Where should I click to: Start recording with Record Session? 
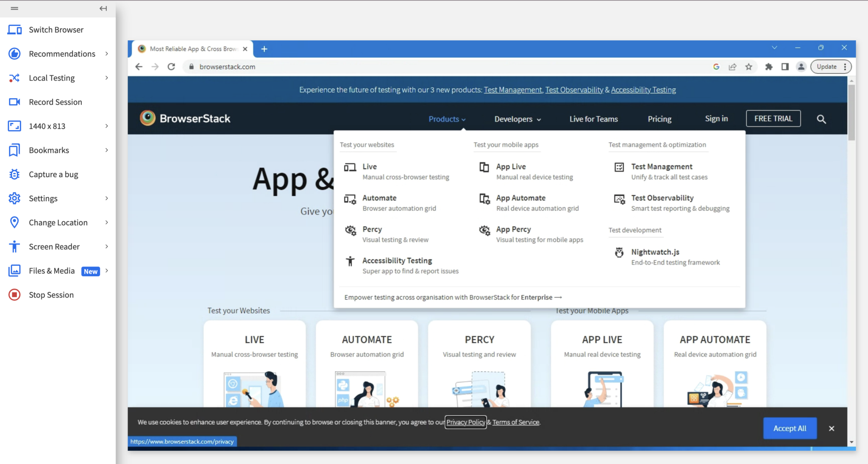coord(55,102)
